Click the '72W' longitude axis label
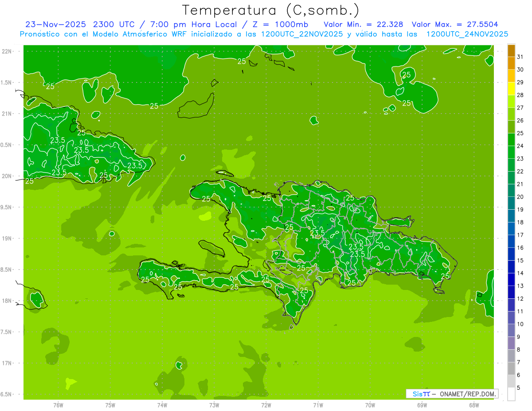532x411 pixels. (266, 405)
